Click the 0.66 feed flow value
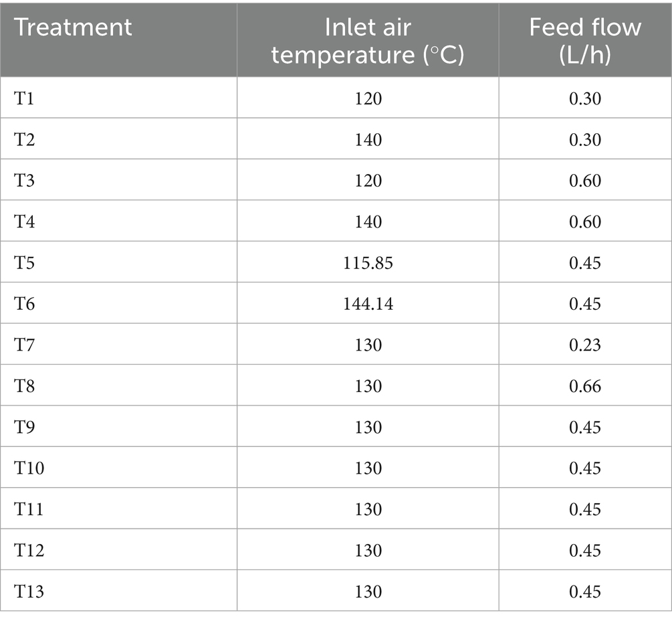672x623 pixels. pyautogui.click(x=585, y=386)
